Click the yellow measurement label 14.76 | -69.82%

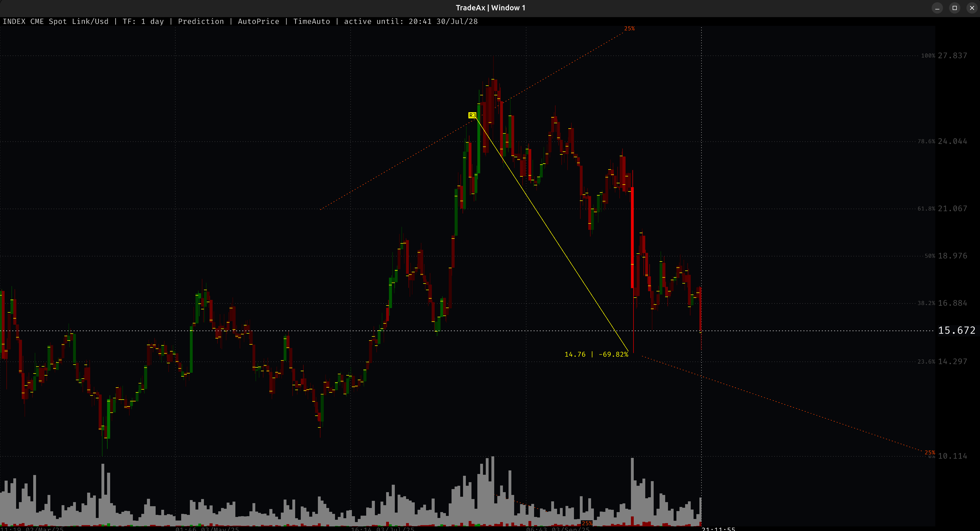click(x=596, y=354)
